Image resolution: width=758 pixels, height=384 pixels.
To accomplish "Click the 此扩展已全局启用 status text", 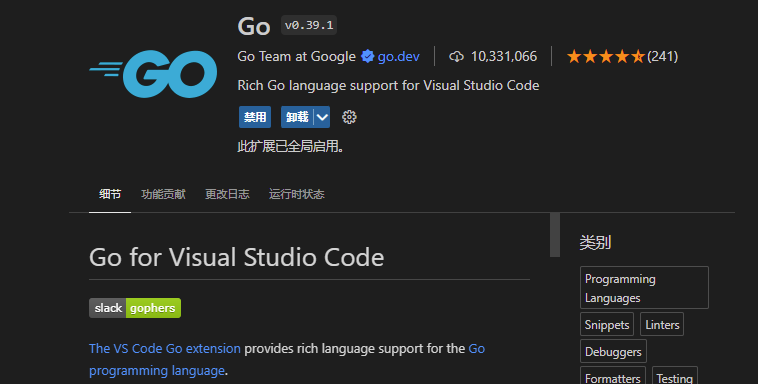I will 291,146.
